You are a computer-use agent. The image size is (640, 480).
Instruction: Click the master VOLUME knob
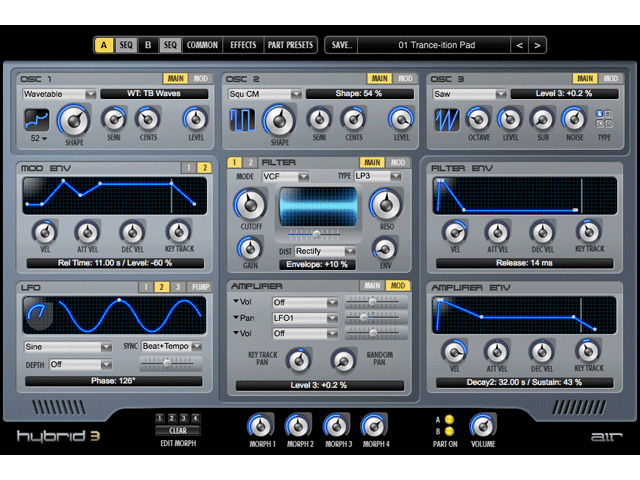click(483, 426)
